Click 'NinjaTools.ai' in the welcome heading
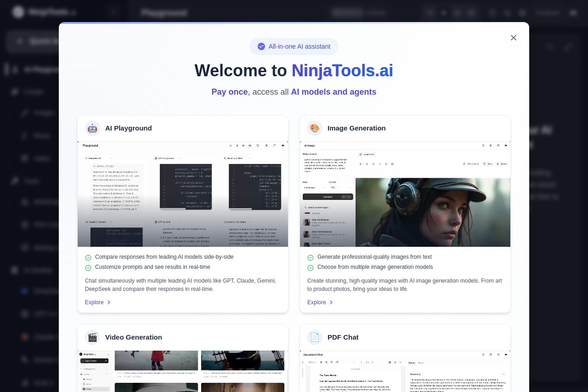Screen dimensions: 588x392 coord(342,71)
